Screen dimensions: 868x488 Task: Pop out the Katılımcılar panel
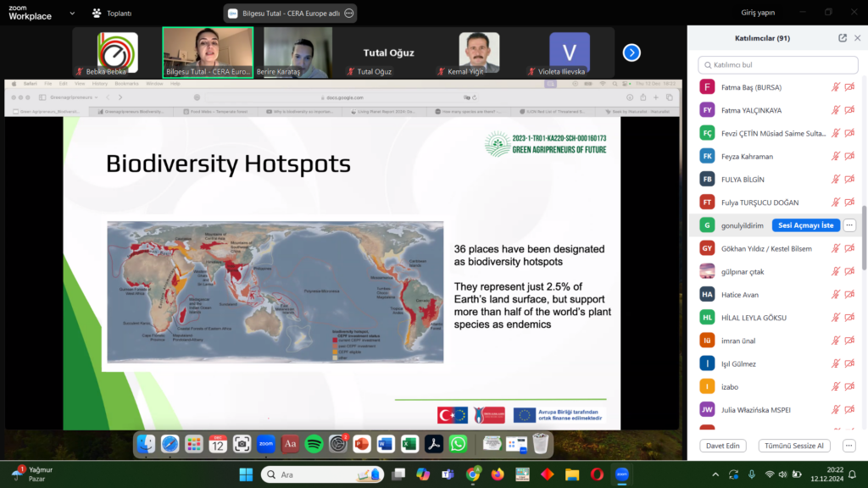(843, 38)
